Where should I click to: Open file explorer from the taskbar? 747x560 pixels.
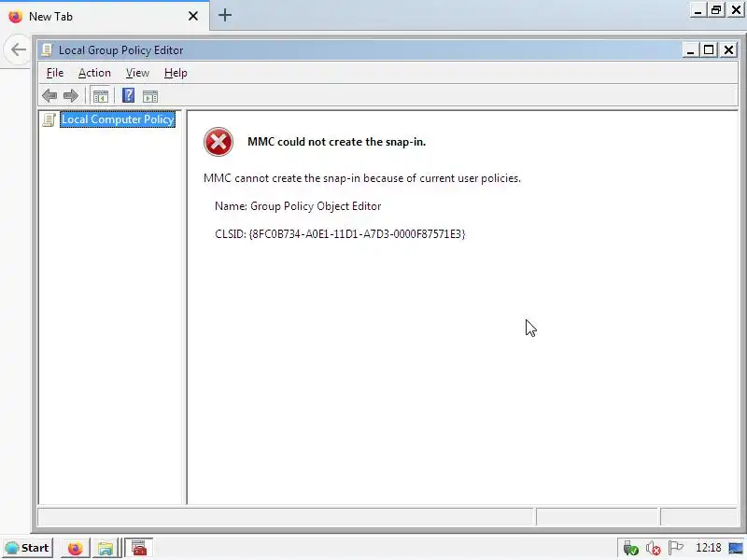(x=106, y=549)
